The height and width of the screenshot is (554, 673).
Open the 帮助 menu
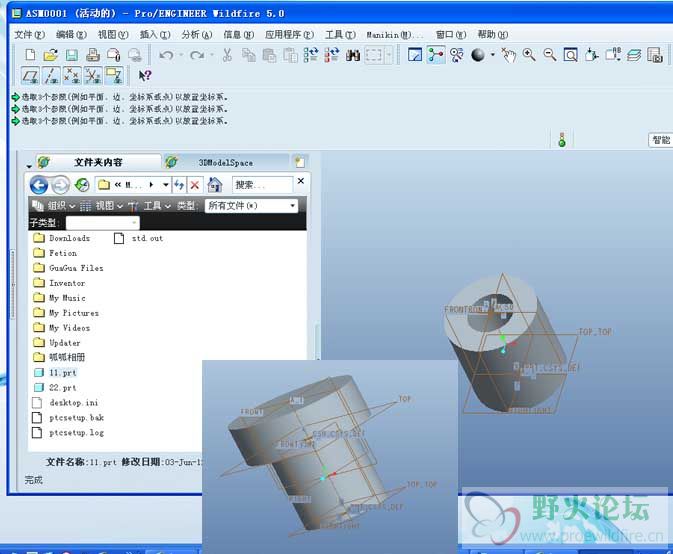point(493,34)
